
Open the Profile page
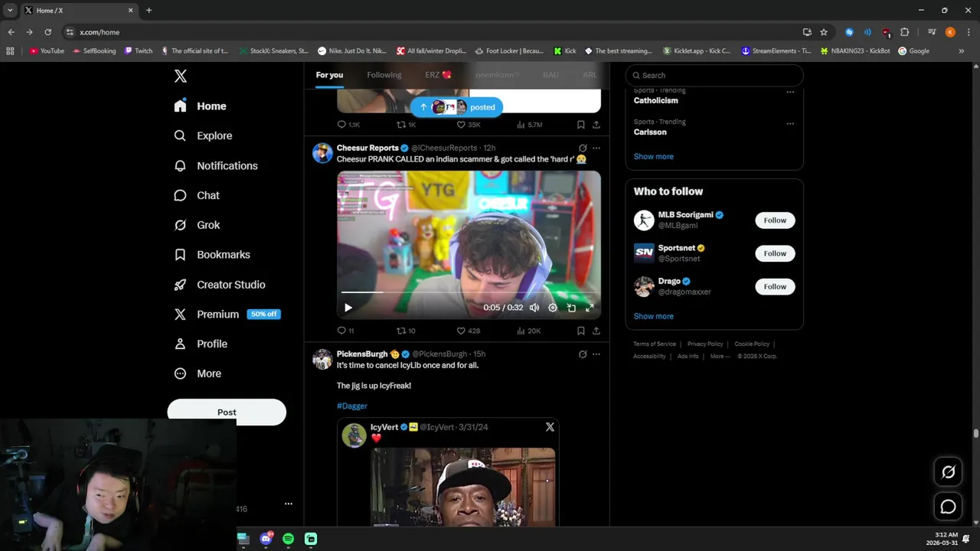(x=201, y=344)
